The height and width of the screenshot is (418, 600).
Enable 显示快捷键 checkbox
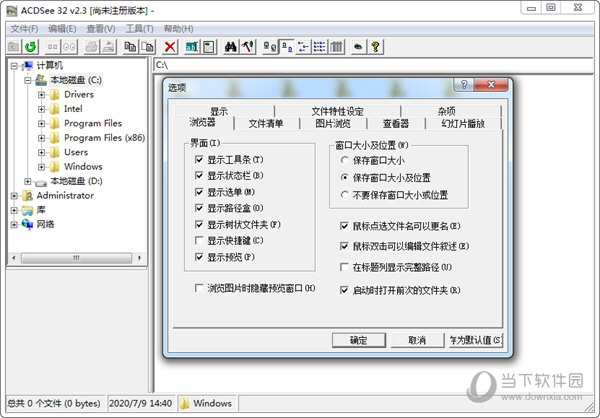click(x=199, y=240)
